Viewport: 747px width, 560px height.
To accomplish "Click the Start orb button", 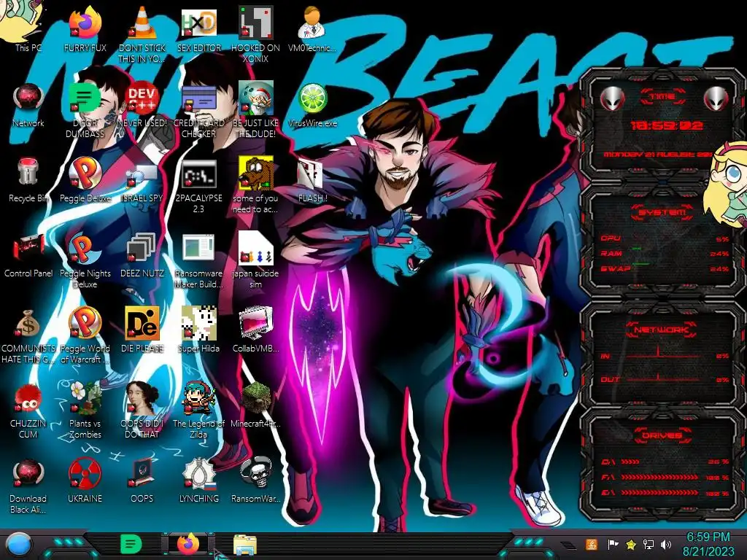I will pyautogui.click(x=18, y=545).
